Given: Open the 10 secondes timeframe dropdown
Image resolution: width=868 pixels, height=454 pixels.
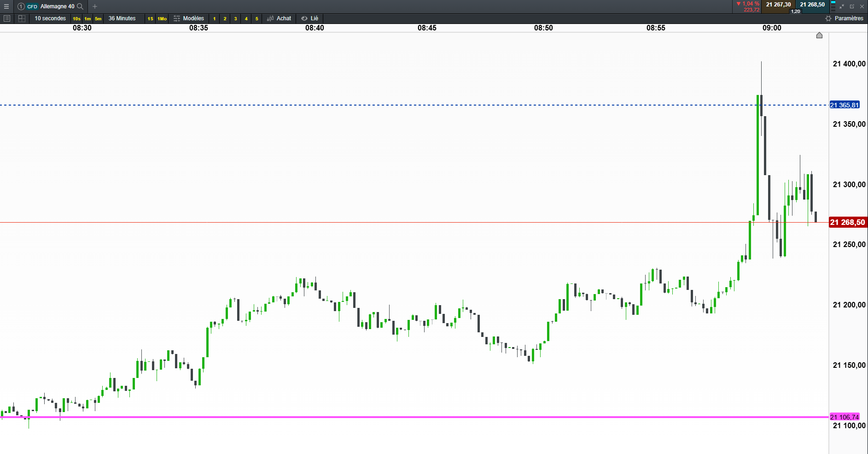Looking at the screenshot, I should tap(50, 18).
